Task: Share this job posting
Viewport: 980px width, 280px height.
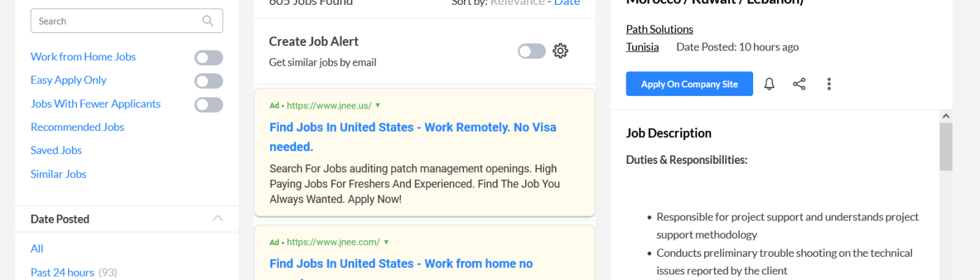Action: pos(799,84)
